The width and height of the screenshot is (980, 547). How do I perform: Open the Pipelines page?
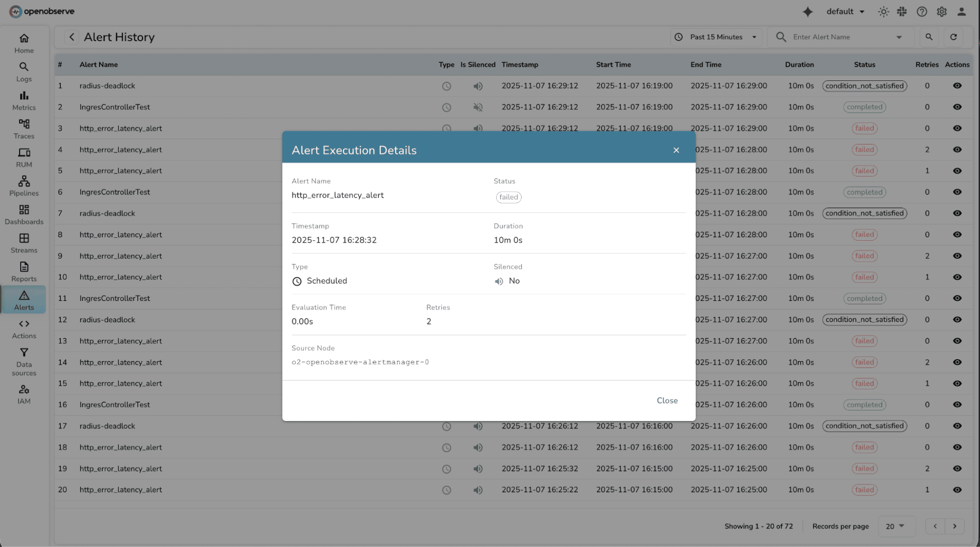24,186
